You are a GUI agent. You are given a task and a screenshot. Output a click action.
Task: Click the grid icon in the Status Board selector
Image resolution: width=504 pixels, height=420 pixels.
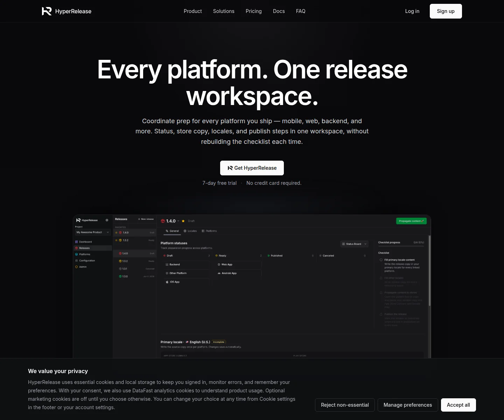pos(343,244)
